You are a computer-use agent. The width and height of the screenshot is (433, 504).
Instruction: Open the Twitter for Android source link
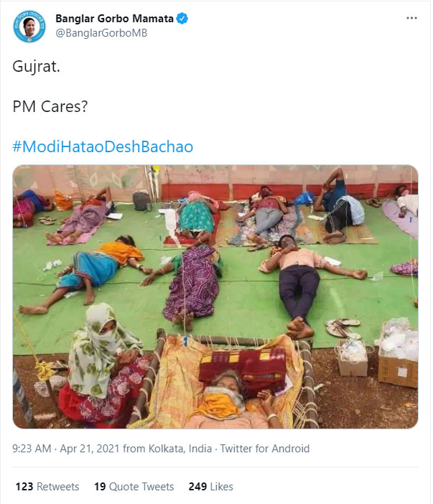[x=265, y=449]
